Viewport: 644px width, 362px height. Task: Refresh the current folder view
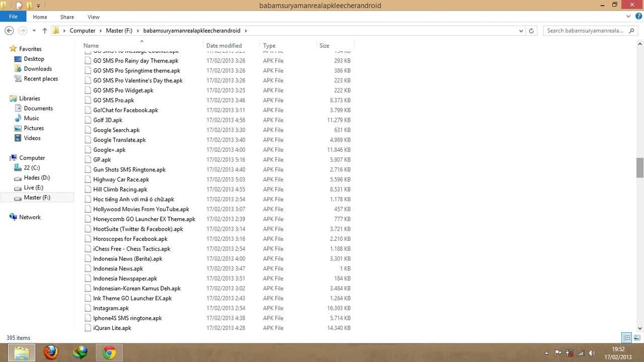point(531,31)
